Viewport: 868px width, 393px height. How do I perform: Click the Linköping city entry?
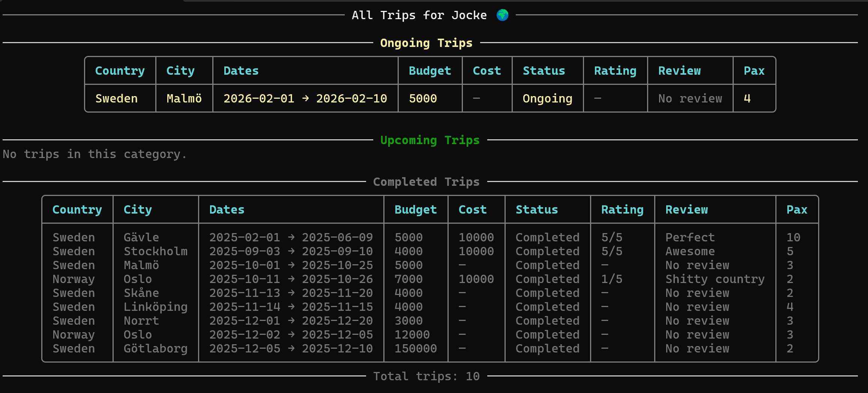[155, 307]
